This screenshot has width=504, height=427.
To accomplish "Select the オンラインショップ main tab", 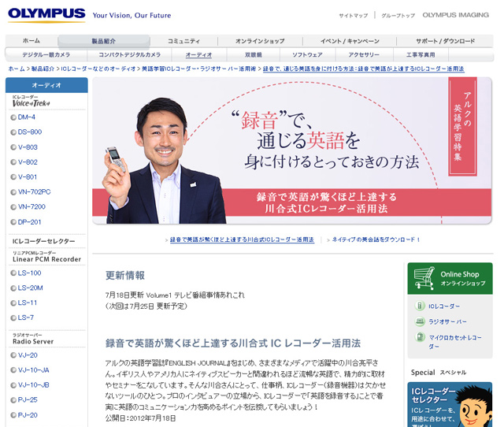I will pos(260,41).
